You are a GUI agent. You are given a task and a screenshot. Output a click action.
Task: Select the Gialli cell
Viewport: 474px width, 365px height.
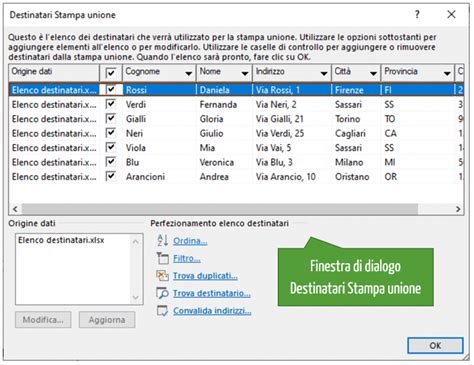159,119
